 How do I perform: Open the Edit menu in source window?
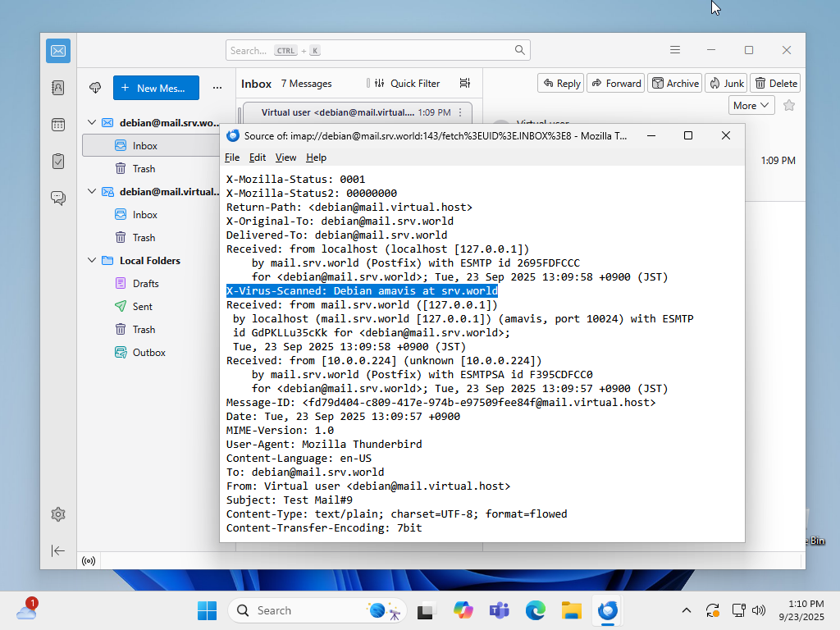tap(258, 157)
